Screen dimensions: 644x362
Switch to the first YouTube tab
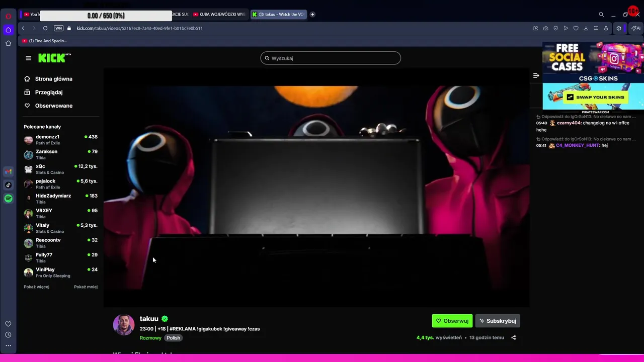pyautogui.click(x=31, y=15)
